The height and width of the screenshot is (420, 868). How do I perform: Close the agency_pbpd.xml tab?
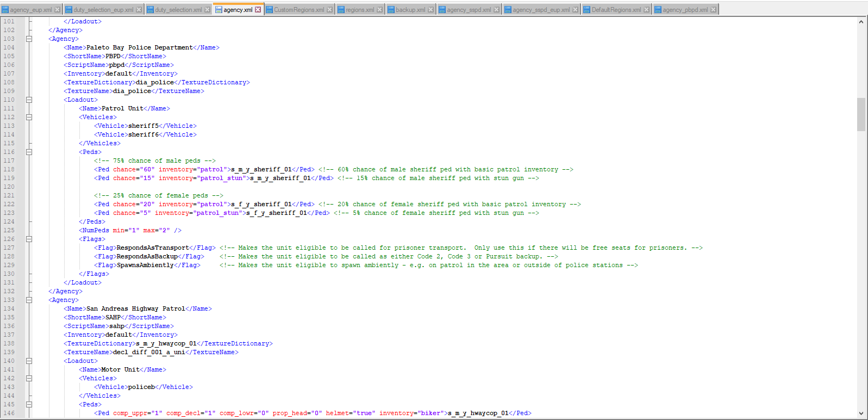point(713,10)
